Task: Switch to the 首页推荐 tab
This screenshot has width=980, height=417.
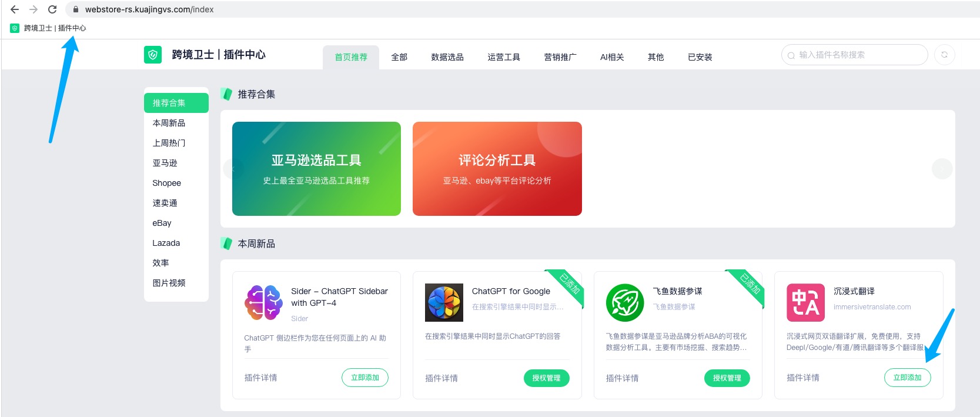Action: [351, 57]
